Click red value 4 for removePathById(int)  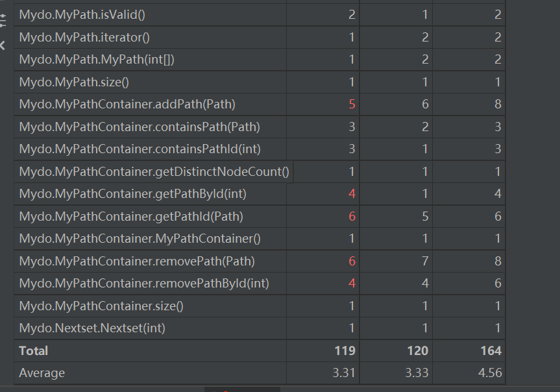(352, 283)
